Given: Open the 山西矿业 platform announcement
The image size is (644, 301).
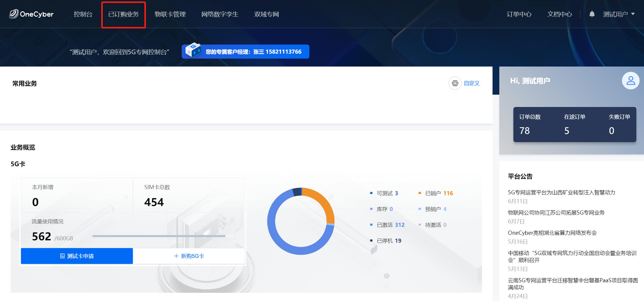Looking at the screenshot, I should [x=561, y=192].
